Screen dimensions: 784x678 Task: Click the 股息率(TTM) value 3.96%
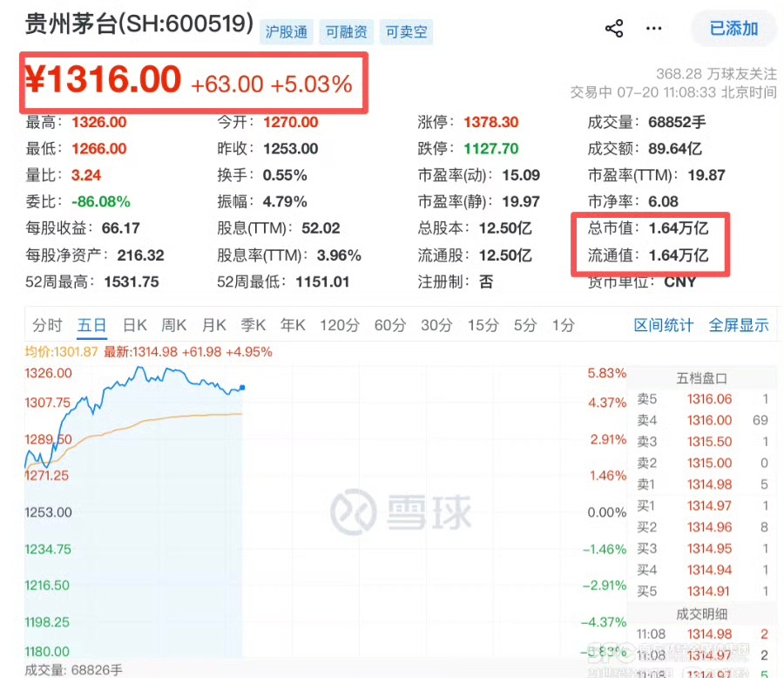pos(339,255)
